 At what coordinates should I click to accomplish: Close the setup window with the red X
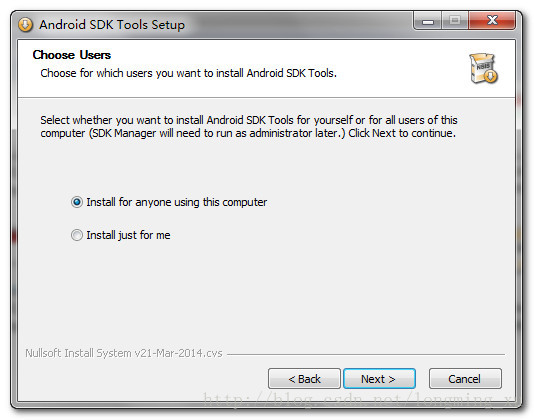[492, 21]
